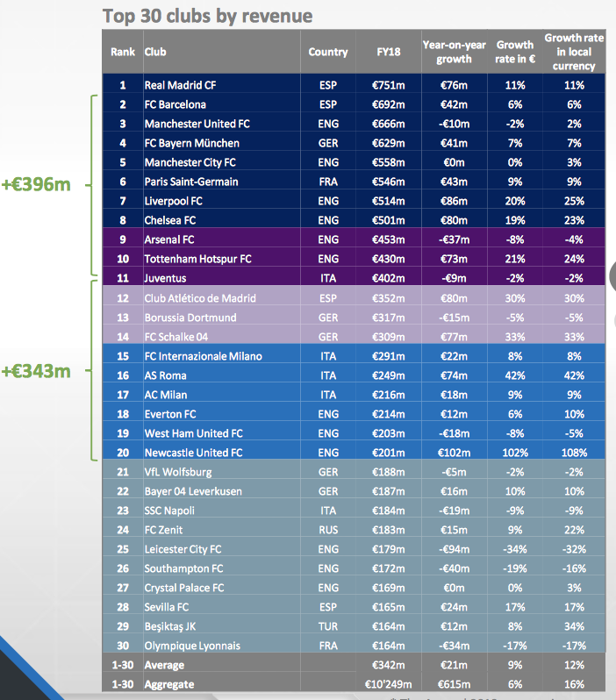Click the 'AS Roma' club name
Viewport: 616px width, 700px height.
point(165,375)
